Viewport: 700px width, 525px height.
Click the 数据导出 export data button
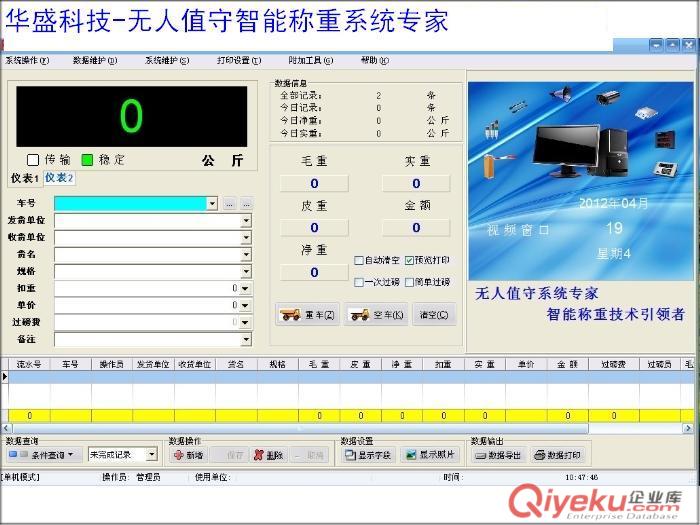[499, 455]
